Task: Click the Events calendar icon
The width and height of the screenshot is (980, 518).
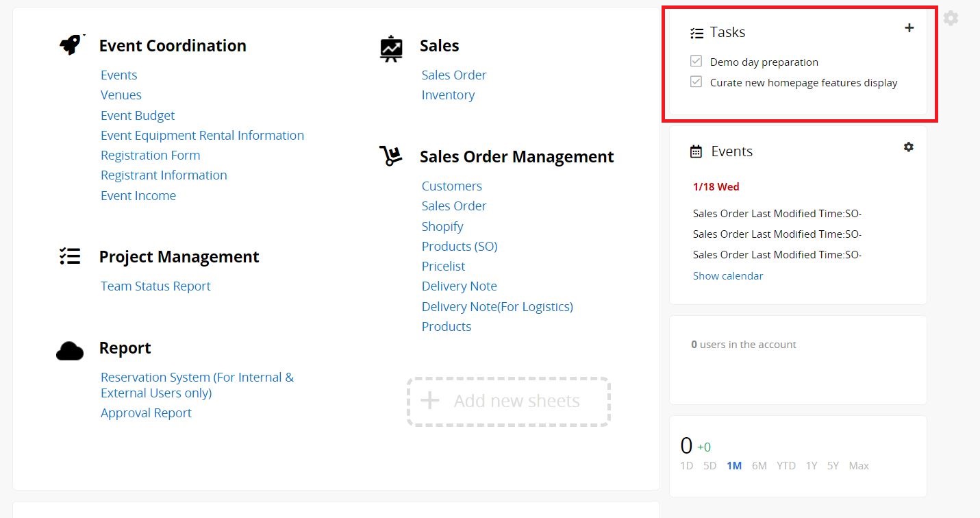Action: (696, 151)
